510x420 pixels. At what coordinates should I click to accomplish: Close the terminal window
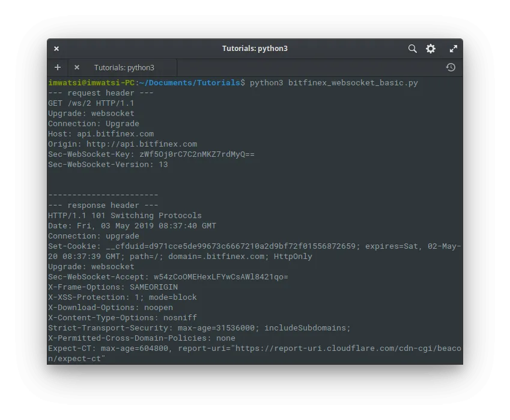tap(56, 49)
